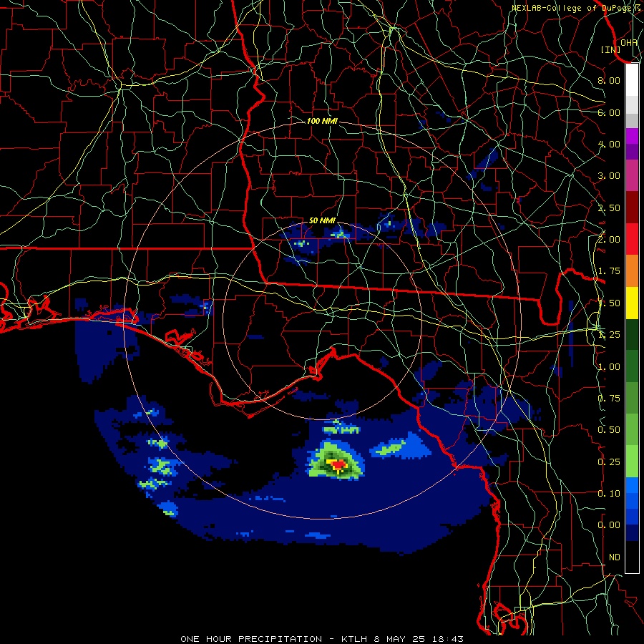Pick the bright red legend swatch near 2.00
Screen dimensions: 644x644
[632, 239]
